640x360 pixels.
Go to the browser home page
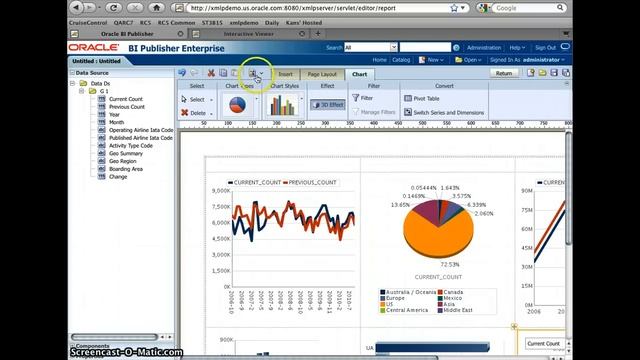click(x=156, y=7)
